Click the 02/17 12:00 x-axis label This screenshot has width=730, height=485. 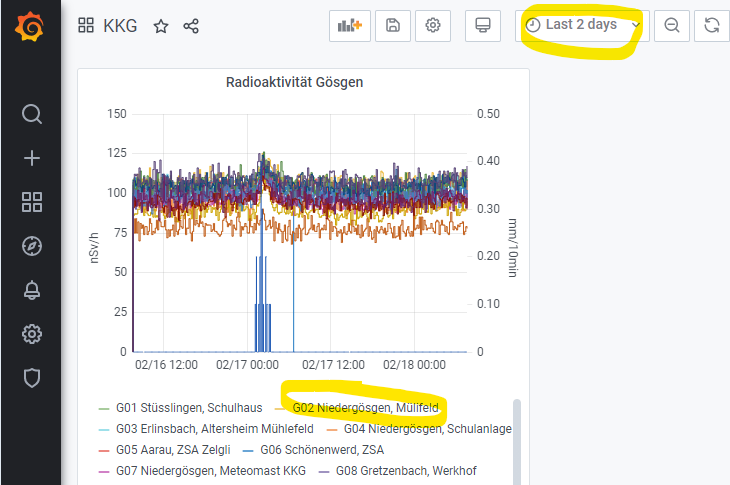333,365
